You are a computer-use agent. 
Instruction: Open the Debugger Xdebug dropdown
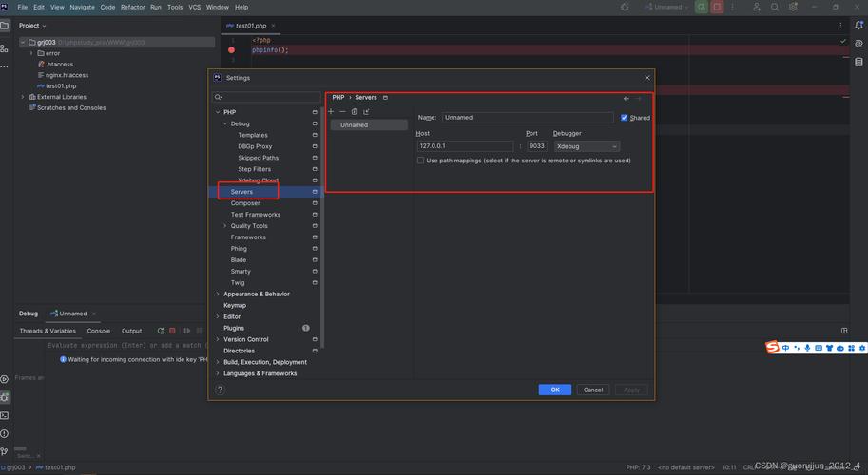click(587, 146)
